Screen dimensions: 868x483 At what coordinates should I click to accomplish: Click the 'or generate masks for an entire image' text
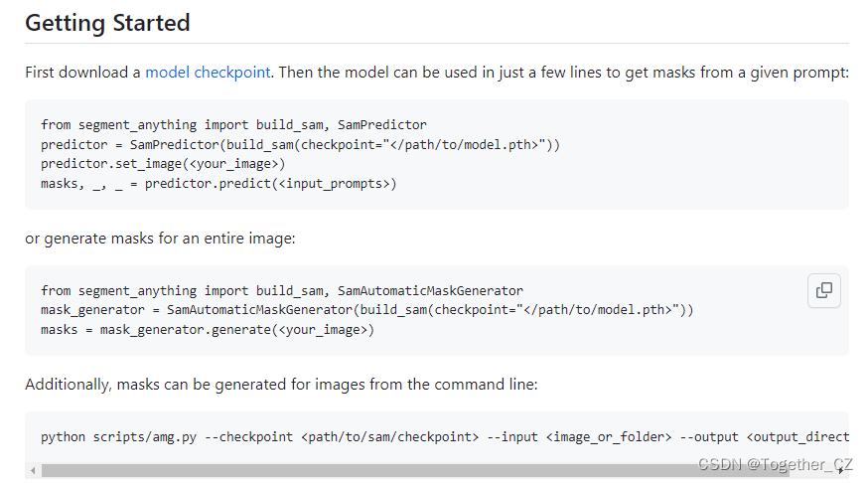(x=160, y=239)
